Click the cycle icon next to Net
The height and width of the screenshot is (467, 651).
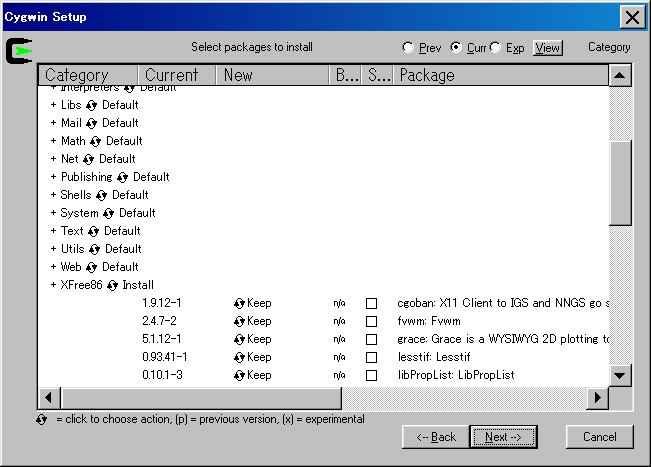click(x=88, y=159)
